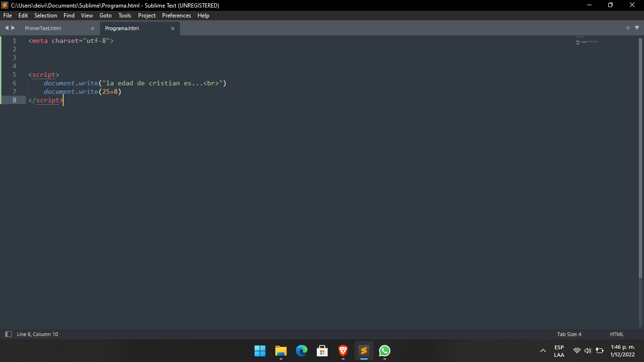Switch to the PrimerText.html tab
Image resolution: width=644 pixels, height=362 pixels.
[43, 28]
